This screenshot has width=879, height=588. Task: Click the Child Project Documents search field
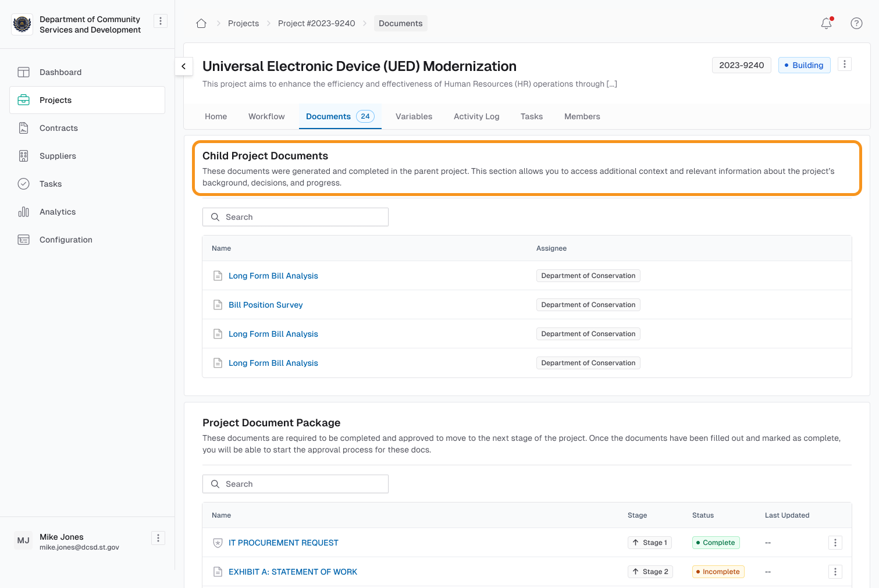tap(296, 217)
